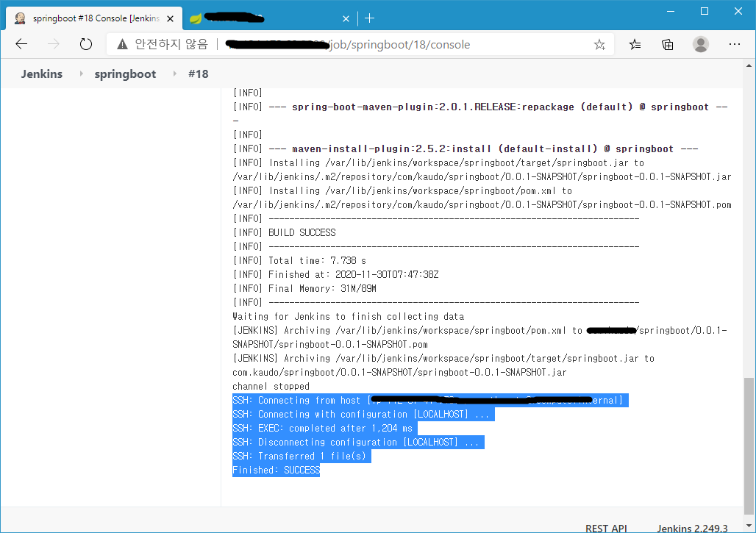
Task: Expand the dropdown arrow after Jenkins breadcrumb
Action: pos(81,74)
